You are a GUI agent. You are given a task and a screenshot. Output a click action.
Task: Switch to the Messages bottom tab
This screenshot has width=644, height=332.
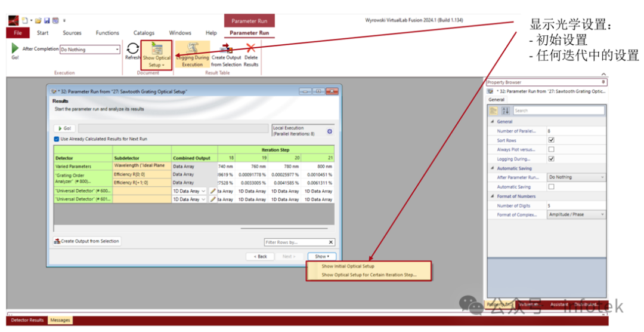tap(60, 320)
